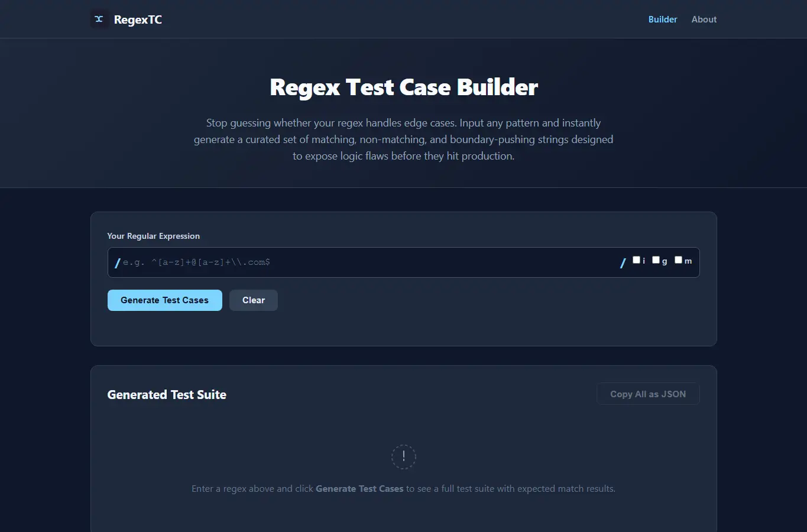Check the multiline m flag checkbox
This screenshot has height=532, width=807.
click(x=678, y=259)
